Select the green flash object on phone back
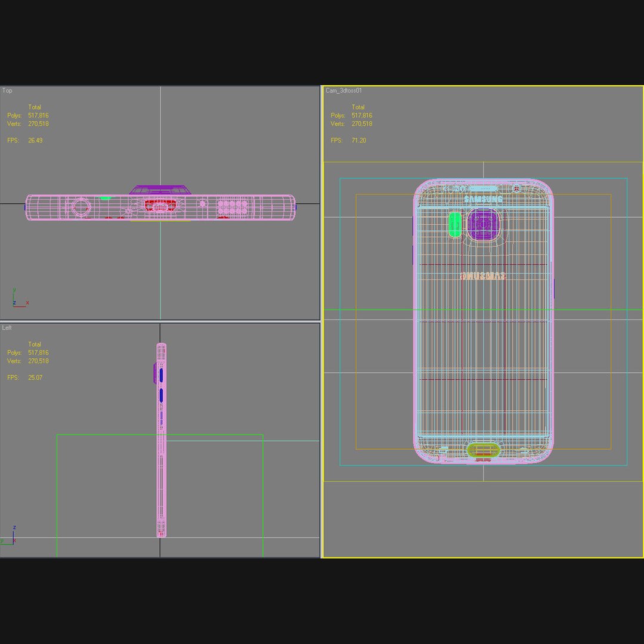 (455, 225)
